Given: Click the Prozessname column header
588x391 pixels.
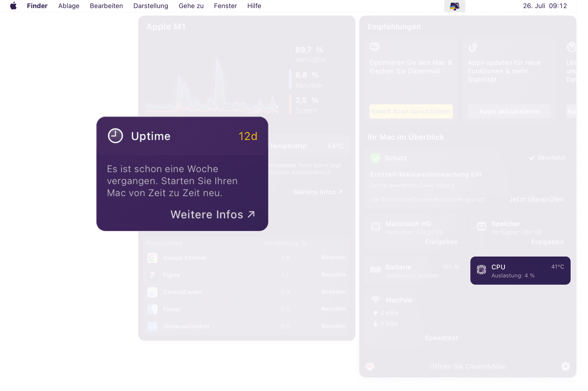Looking at the screenshot, I should 164,243.
